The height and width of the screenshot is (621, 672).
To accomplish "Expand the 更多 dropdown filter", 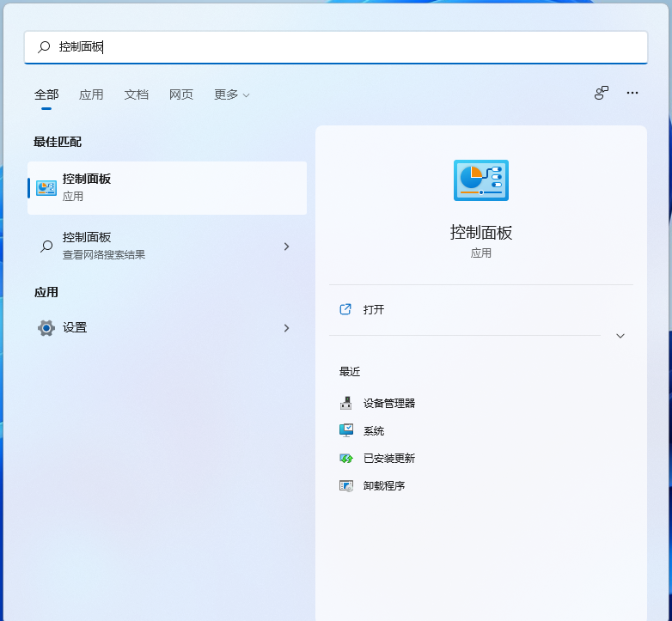I will click(x=231, y=94).
